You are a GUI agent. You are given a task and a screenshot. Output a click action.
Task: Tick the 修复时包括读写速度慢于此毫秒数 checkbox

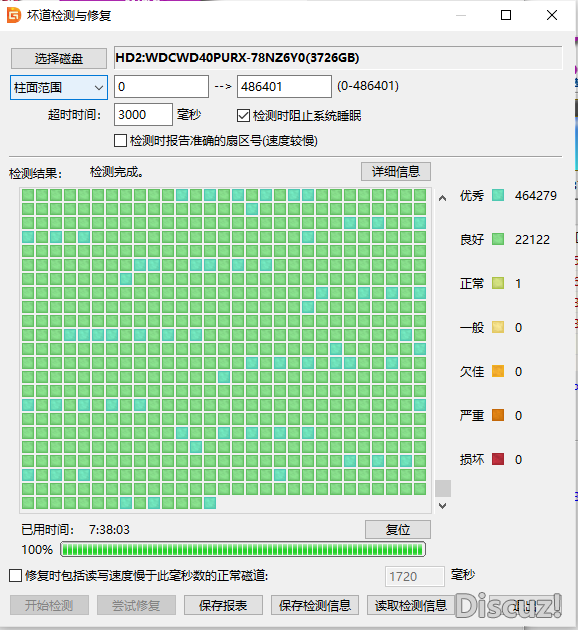[x=15, y=575]
